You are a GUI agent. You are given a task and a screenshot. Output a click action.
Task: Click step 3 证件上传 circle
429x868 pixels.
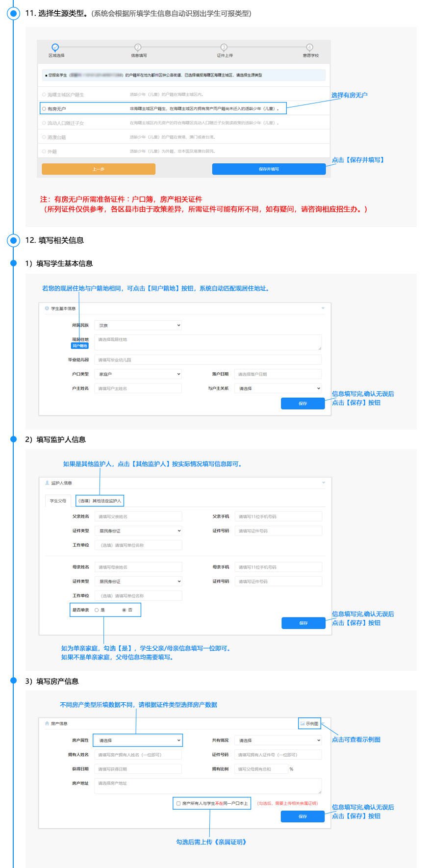(224, 47)
